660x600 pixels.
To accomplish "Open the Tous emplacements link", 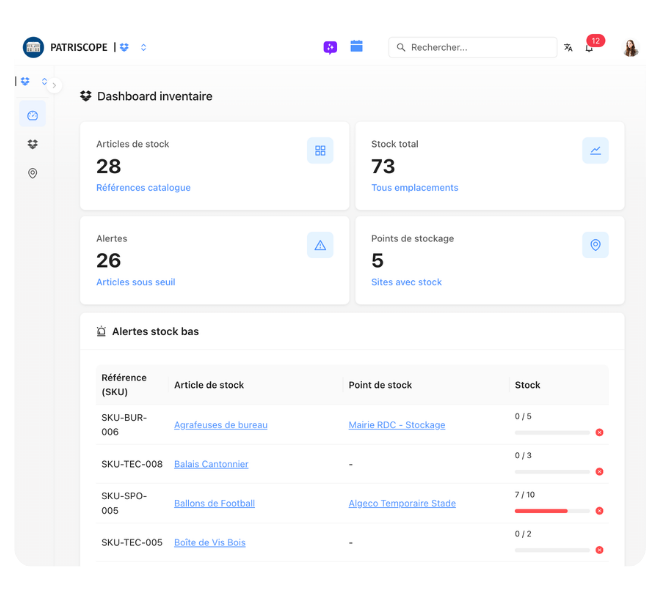I will point(415,188).
